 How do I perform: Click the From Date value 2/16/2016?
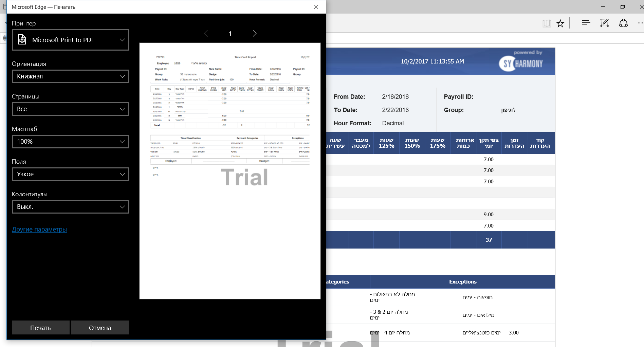(395, 97)
